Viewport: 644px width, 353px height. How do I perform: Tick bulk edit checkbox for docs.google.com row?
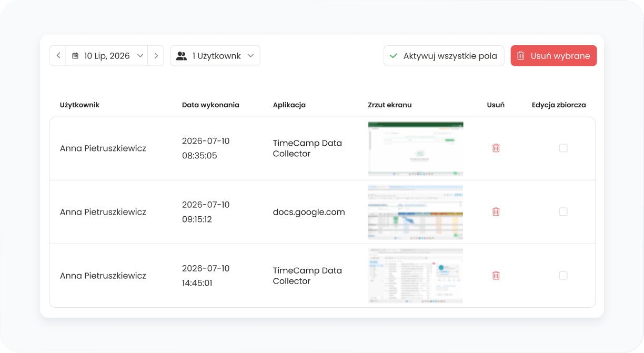563,212
